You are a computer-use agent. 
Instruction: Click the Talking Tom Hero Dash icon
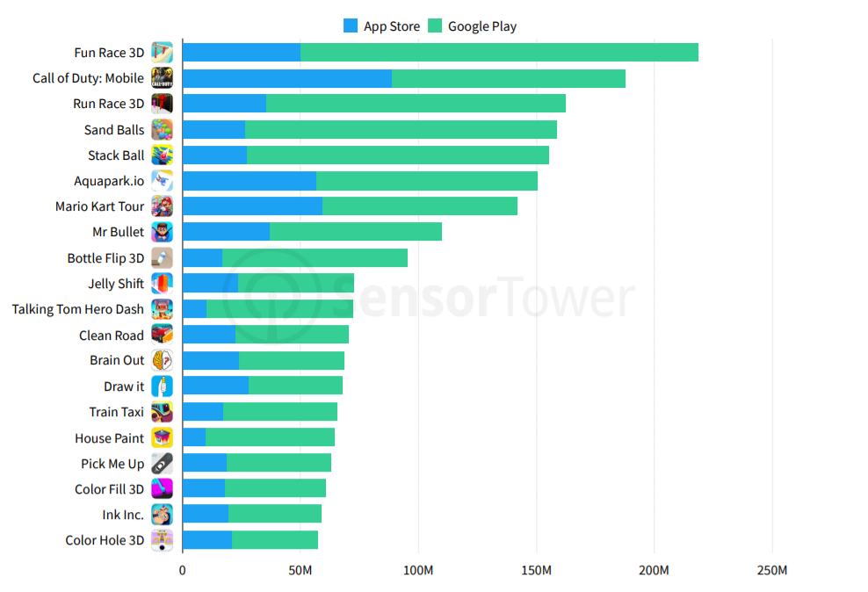point(163,309)
